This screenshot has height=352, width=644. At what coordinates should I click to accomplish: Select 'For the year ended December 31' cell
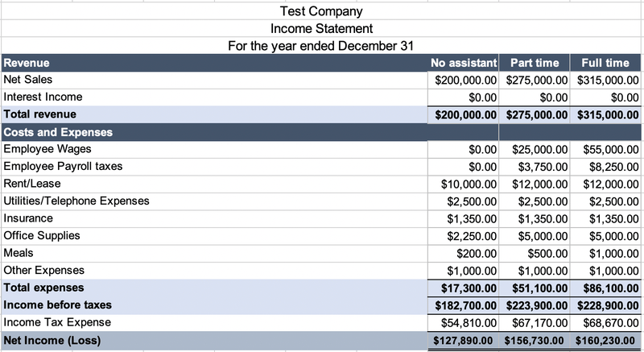[320, 46]
